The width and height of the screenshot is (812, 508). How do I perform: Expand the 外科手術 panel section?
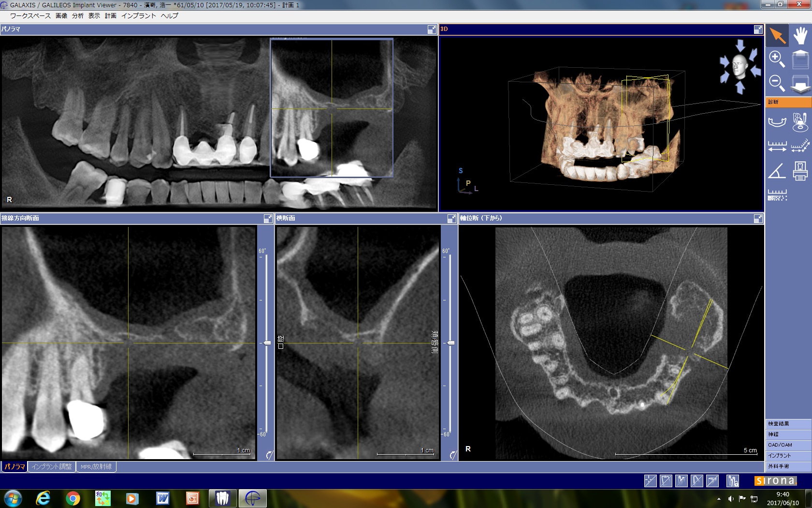[x=788, y=466]
